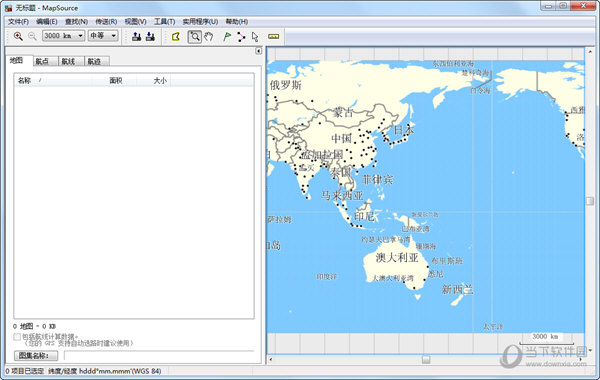This screenshot has width=600, height=380.
Task: Click the MapSource title bar app icon
Action: pyautogui.click(x=8, y=8)
